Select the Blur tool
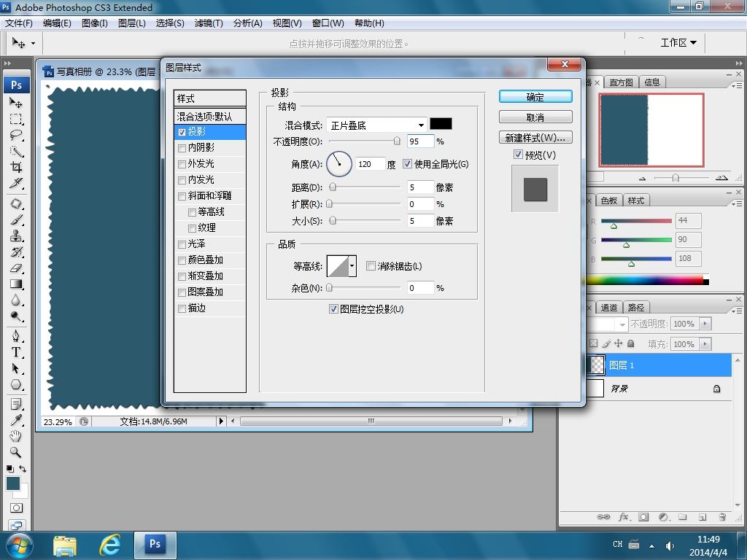Image resolution: width=747 pixels, height=560 pixels. coord(16,300)
